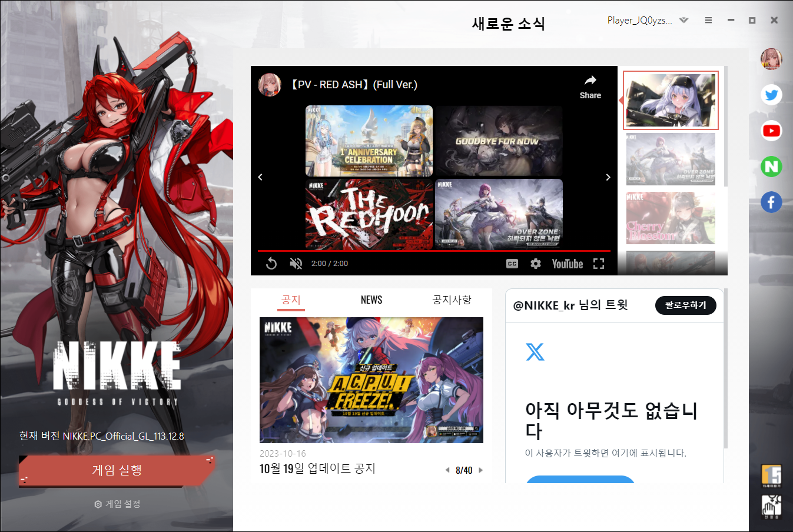Share the RED ASH video
Screen dimensions: 793x532
tap(590, 87)
